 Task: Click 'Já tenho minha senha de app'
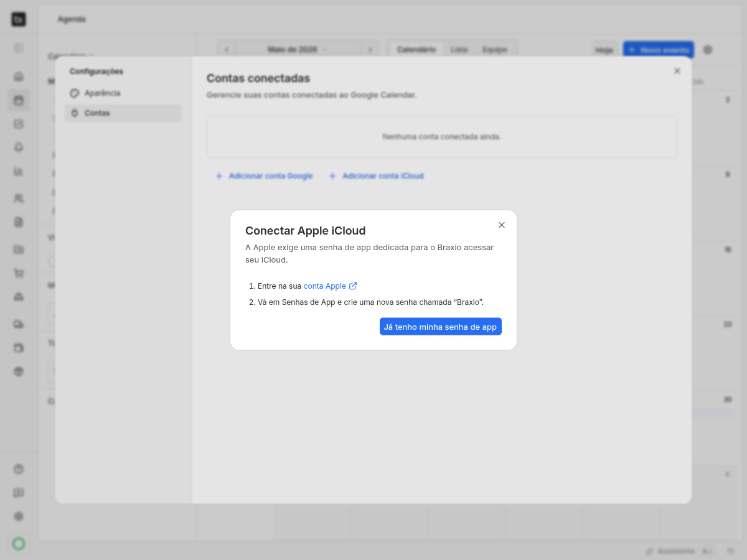tap(441, 327)
